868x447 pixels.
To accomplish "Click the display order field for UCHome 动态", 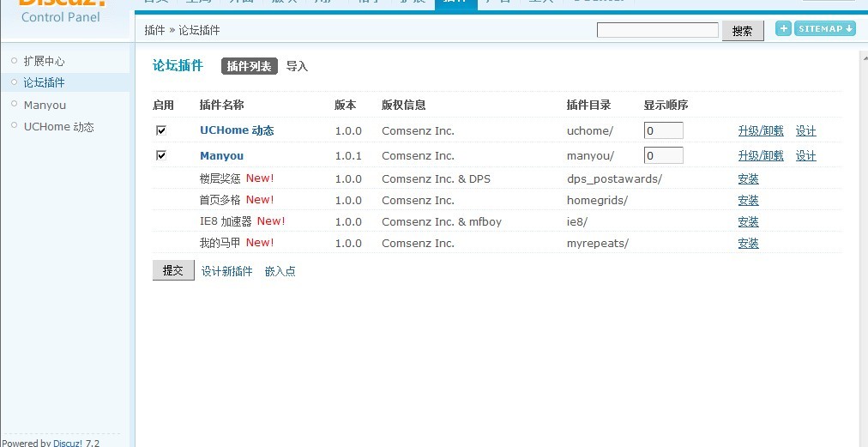I will (x=663, y=130).
